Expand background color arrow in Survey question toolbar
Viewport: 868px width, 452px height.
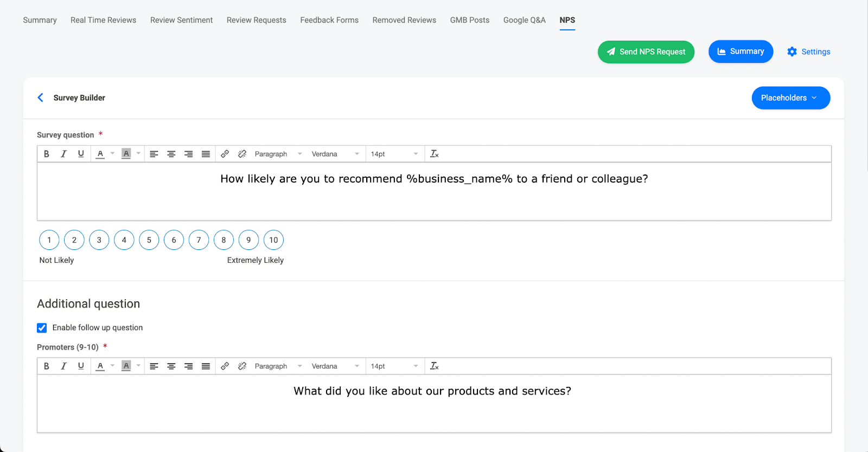[138, 154]
